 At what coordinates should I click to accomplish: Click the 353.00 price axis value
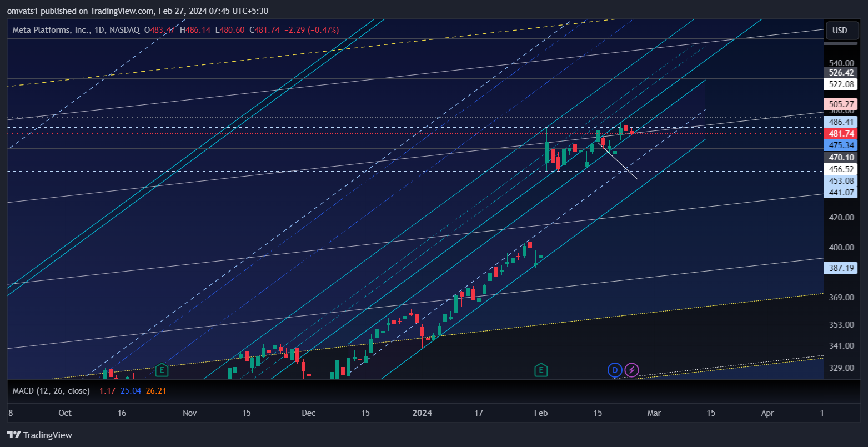[841, 324]
